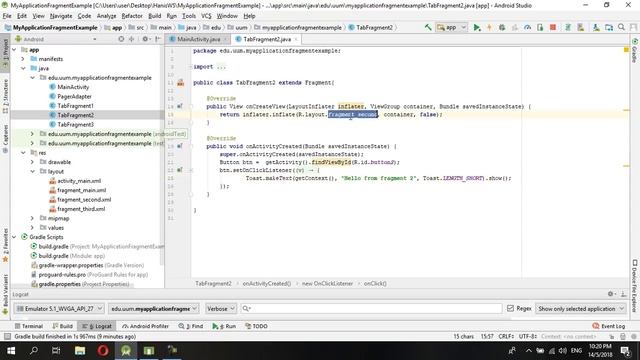Viewport: 640px width, 360px height.
Task: Open the VCS menu
Action: coord(206,16)
